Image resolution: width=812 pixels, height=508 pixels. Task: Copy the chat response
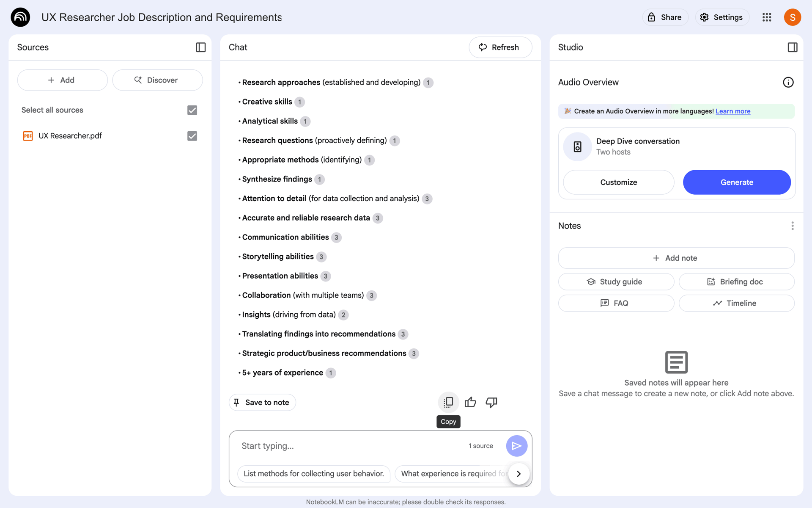448,402
